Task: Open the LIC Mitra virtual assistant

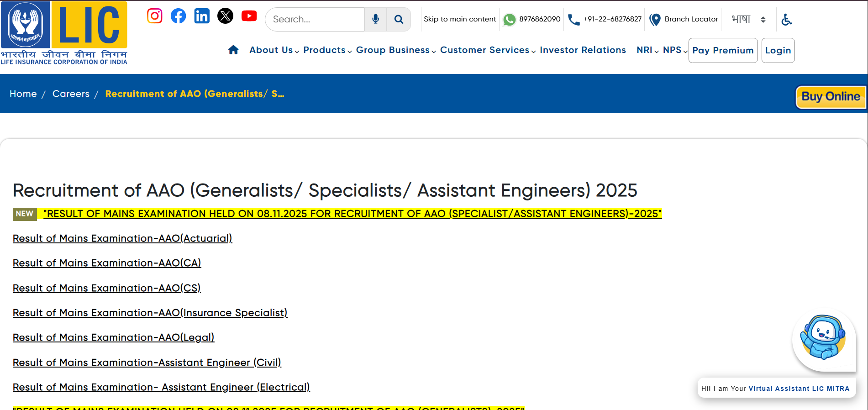Action: (823, 338)
